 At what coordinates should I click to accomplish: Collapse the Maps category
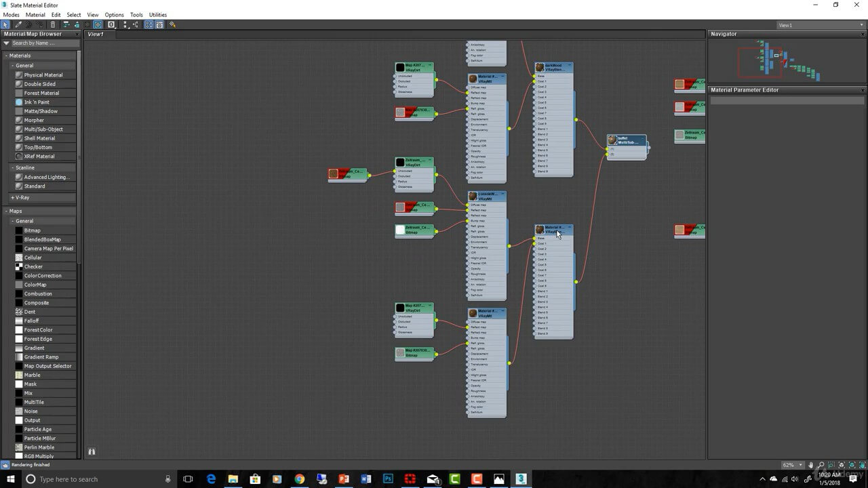(7, 211)
